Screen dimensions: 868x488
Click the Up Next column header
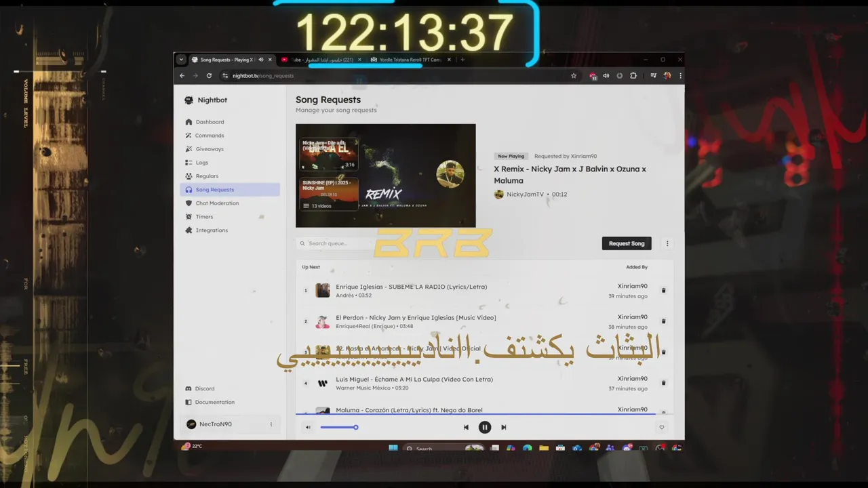click(x=311, y=267)
